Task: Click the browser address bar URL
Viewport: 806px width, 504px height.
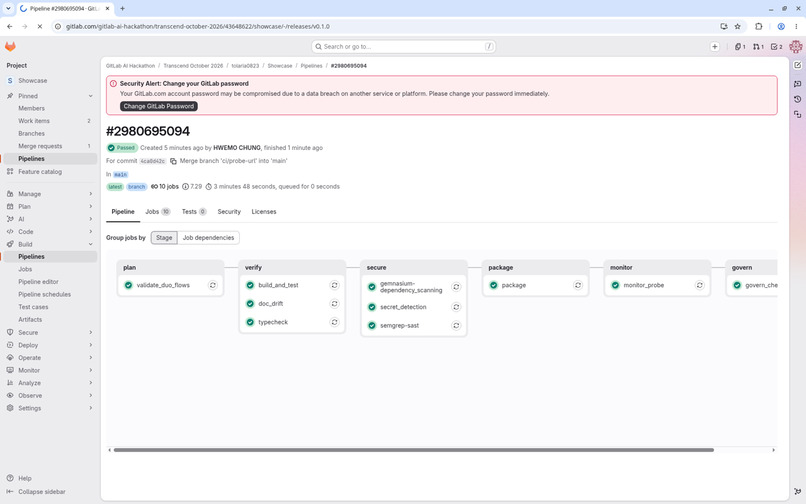Action: pos(198,26)
